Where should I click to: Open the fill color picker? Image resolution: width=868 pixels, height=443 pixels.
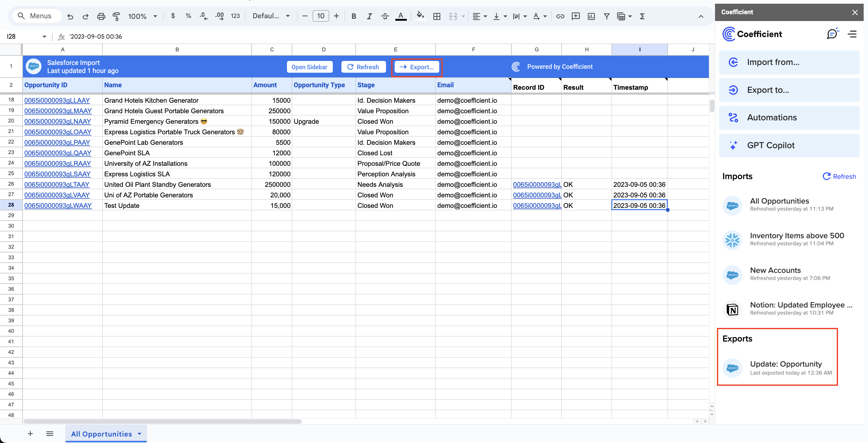pyautogui.click(x=420, y=16)
